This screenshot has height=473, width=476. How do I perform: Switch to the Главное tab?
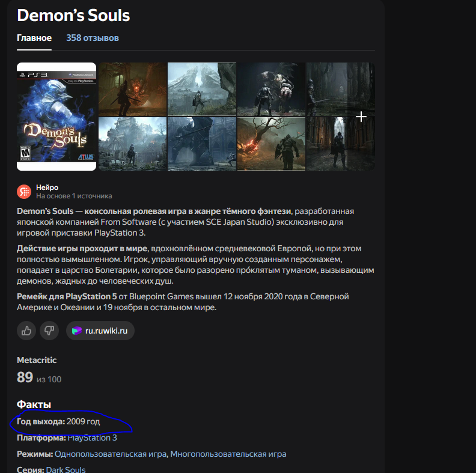(x=34, y=38)
